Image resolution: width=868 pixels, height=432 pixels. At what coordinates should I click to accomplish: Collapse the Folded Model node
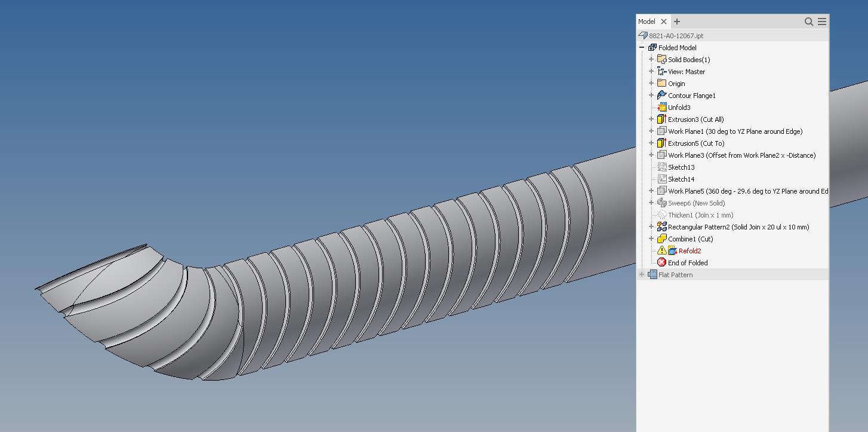tap(642, 47)
